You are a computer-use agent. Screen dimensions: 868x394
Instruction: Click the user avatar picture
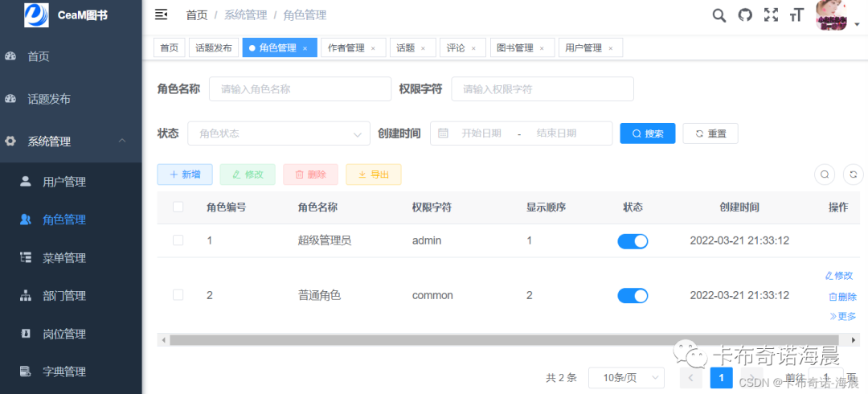(832, 15)
